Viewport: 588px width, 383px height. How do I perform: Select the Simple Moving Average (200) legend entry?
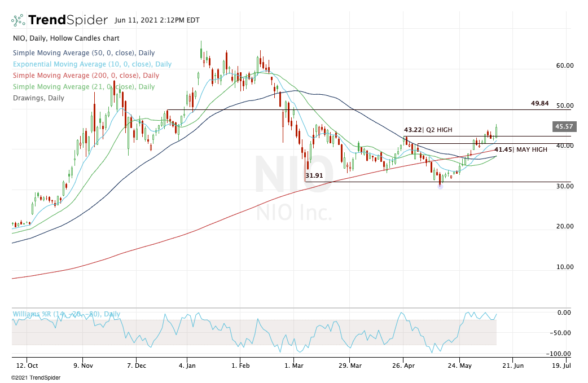coord(86,76)
